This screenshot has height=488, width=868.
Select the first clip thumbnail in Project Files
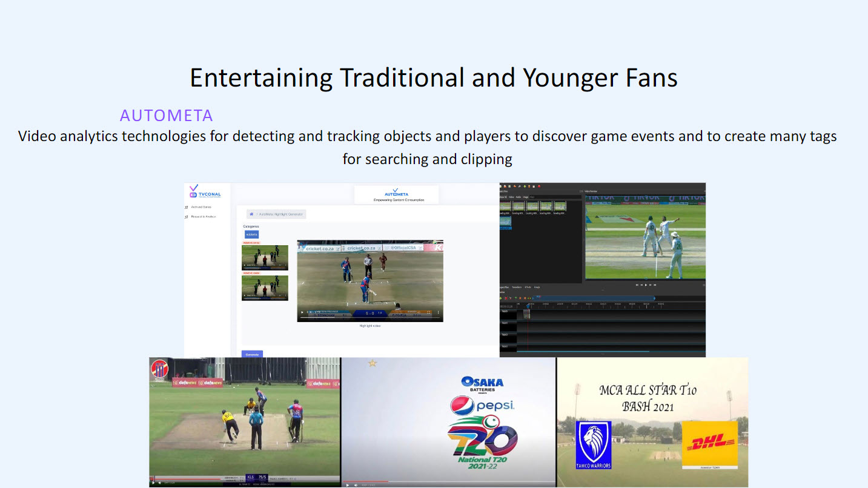(505, 206)
